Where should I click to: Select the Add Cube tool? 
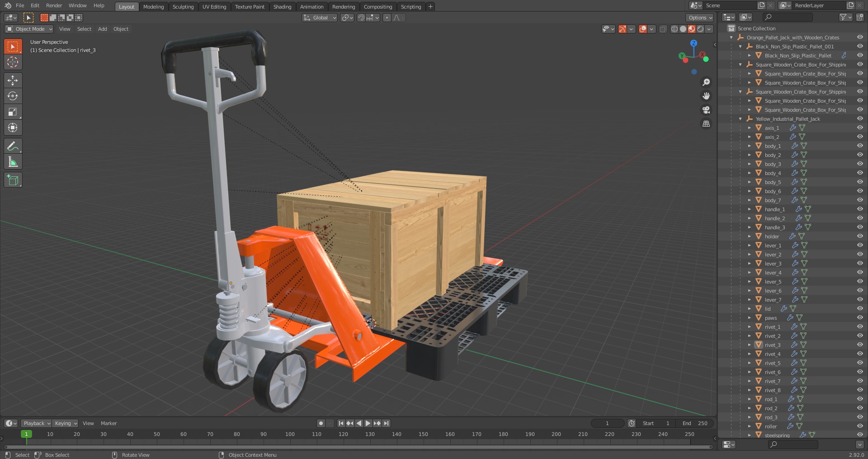(x=13, y=180)
